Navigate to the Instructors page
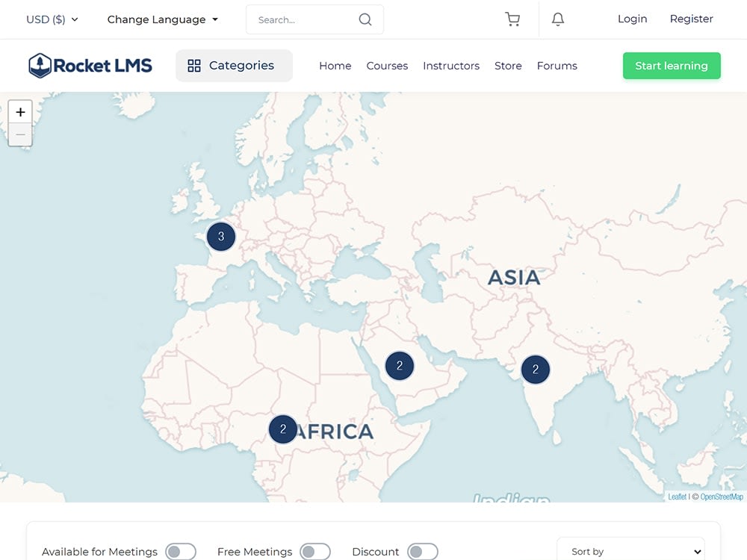The width and height of the screenshot is (747, 560). [x=451, y=66]
